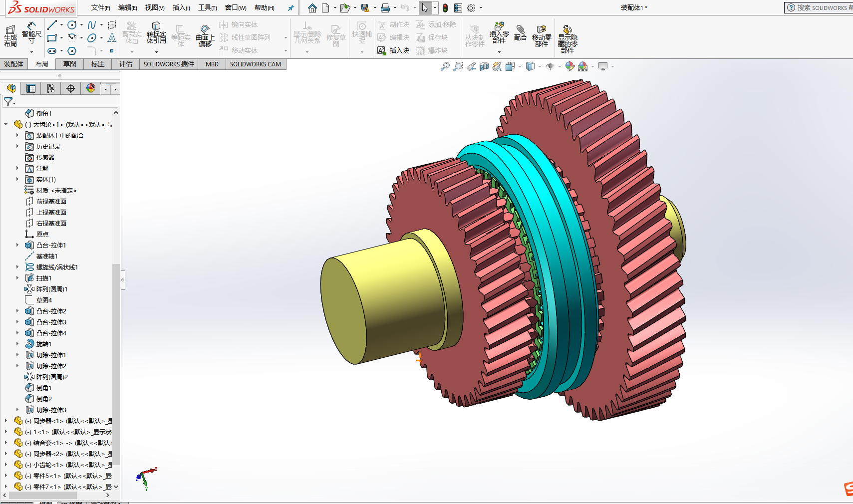Expand the 历史记录 folder
853x504 pixels.
[x=17, y=146]
